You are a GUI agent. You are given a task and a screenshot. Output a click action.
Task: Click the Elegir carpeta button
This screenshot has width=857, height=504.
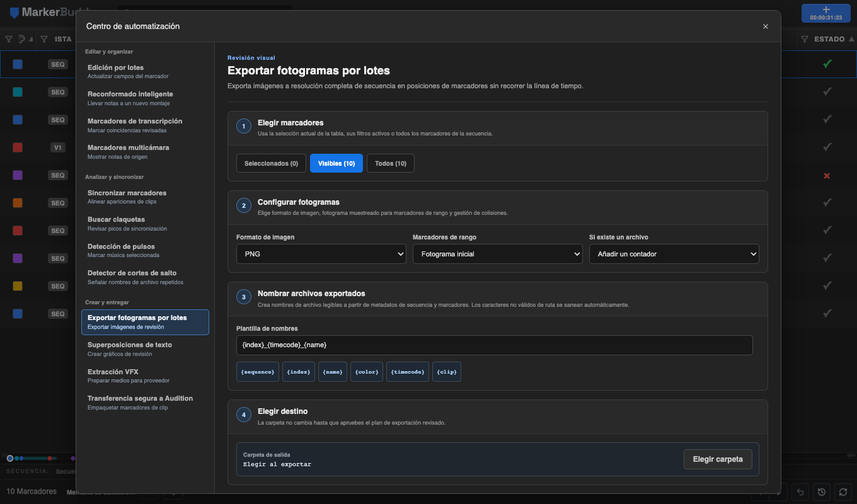718,459
